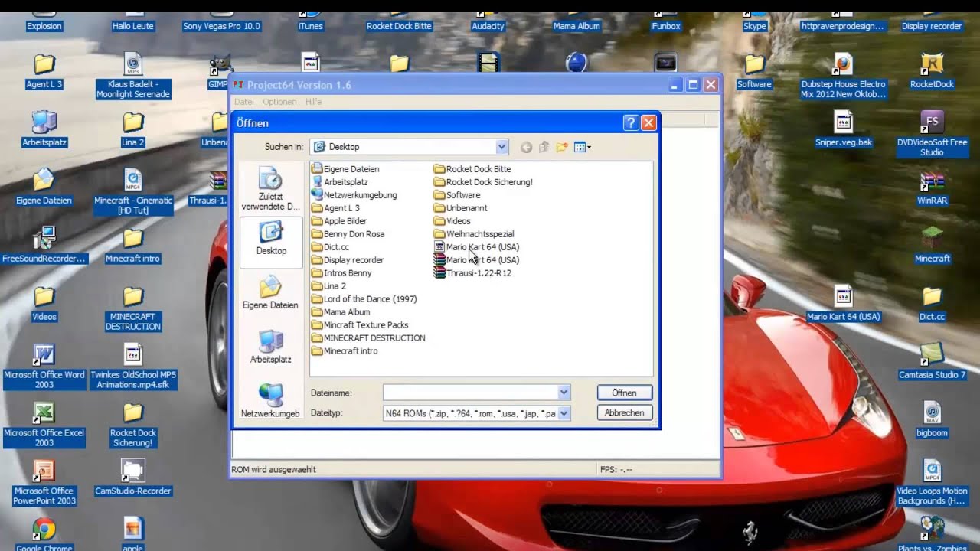Select Netzwerkumgeb... in the dialog's places bar
The height and width of the screenshot is (551, 980).
pos(270,401)
